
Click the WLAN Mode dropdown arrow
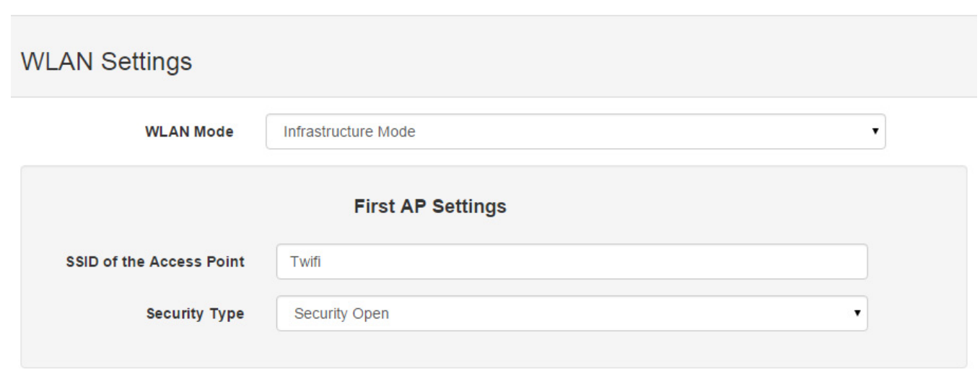click(874, 132)
